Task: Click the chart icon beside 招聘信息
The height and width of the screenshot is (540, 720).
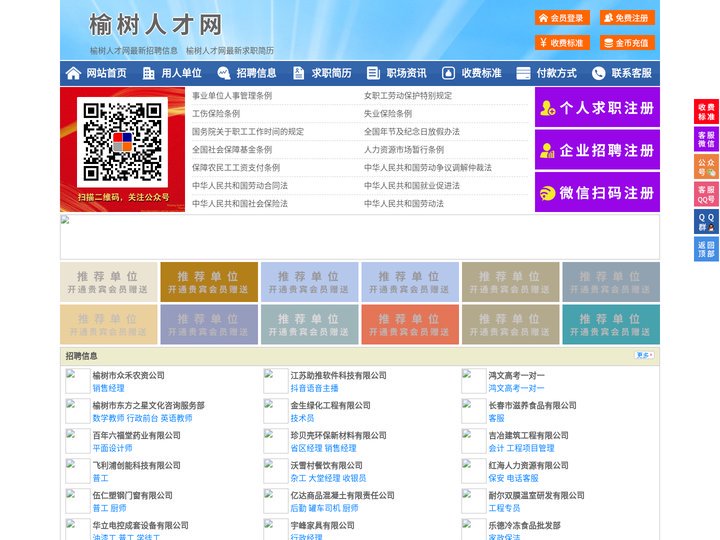Action: click(x=224, y=73)
